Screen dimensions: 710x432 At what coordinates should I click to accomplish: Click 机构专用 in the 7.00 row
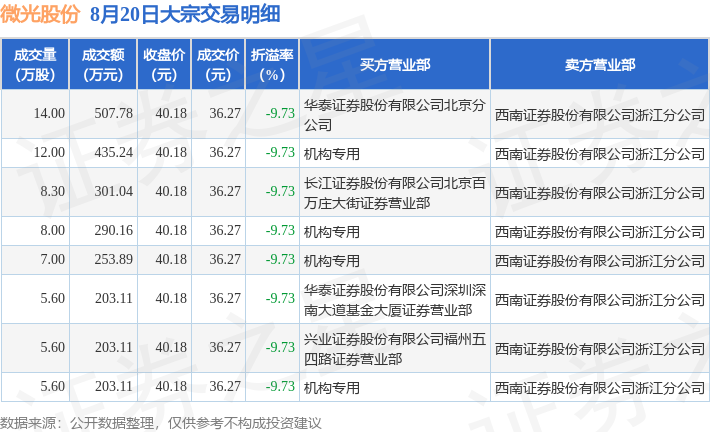tap(331, 261)
